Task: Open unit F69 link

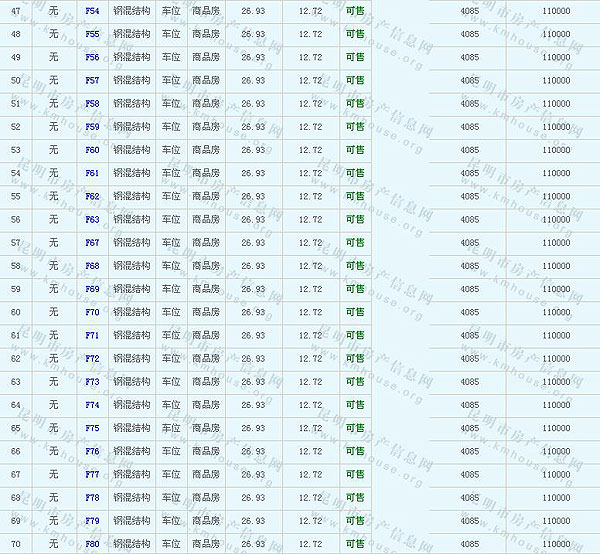Action: [x=92, y=289]
